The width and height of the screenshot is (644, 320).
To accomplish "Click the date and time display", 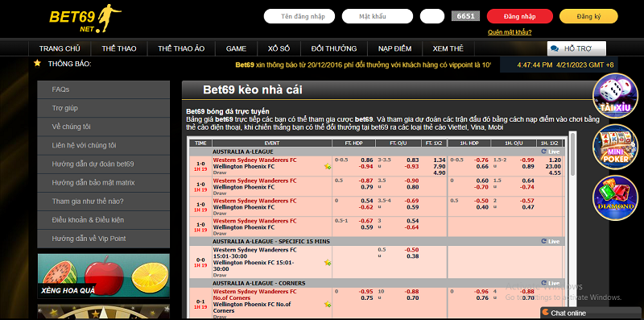I will click(565, 65).
